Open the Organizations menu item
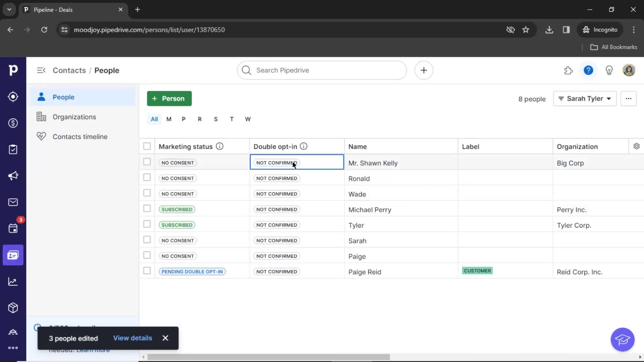The height and width of the screenshot is (362, 644). click(x=74, y=117)
